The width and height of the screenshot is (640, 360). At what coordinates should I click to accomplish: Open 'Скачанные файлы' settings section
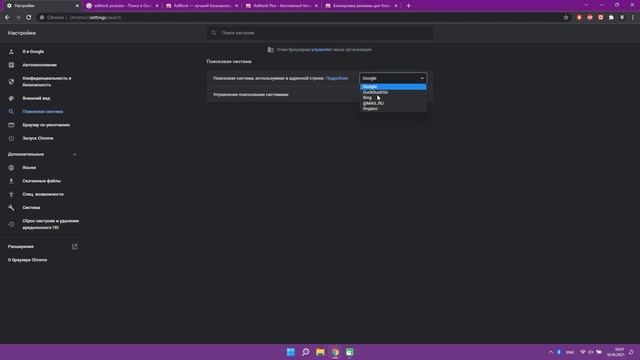click(x=42, y=181)
